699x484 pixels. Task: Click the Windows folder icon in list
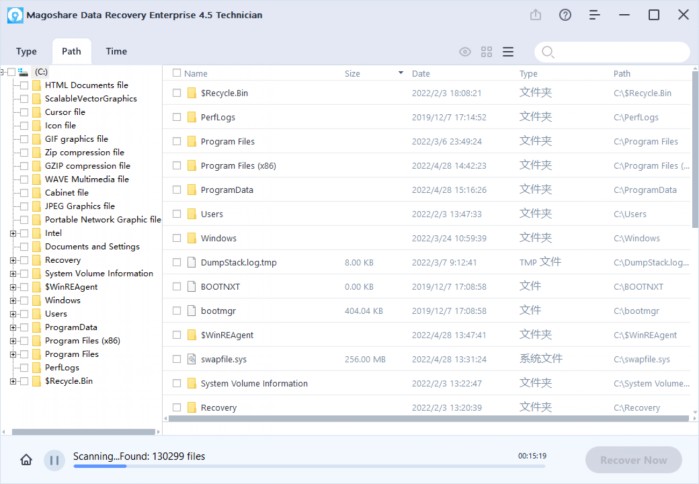[x=191, y=238]
